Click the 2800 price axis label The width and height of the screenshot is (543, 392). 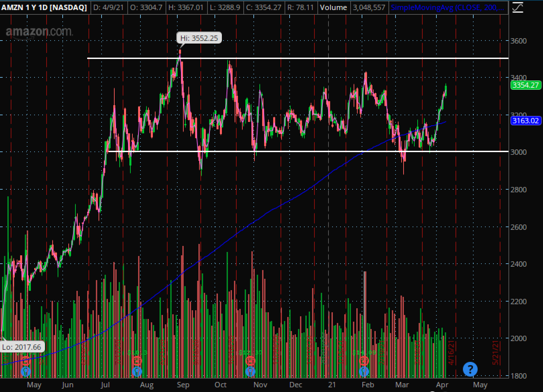pyautogui.click(x=519, y=190)
